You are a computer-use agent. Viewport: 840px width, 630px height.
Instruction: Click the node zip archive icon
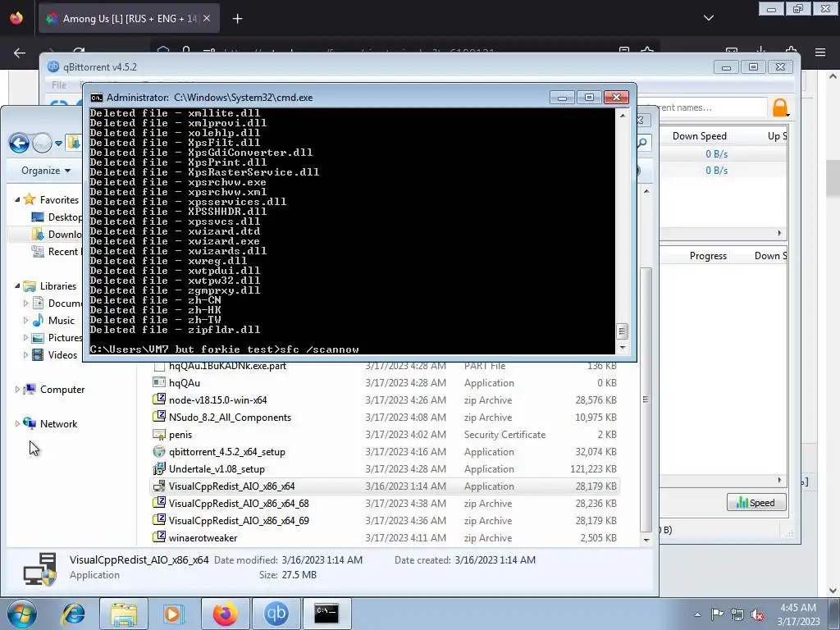[159, 399]
